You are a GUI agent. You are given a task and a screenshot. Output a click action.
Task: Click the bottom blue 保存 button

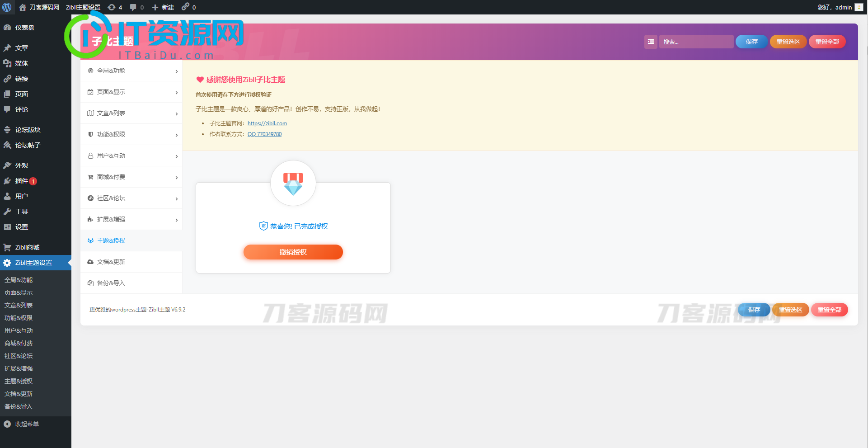pos(754,310)
